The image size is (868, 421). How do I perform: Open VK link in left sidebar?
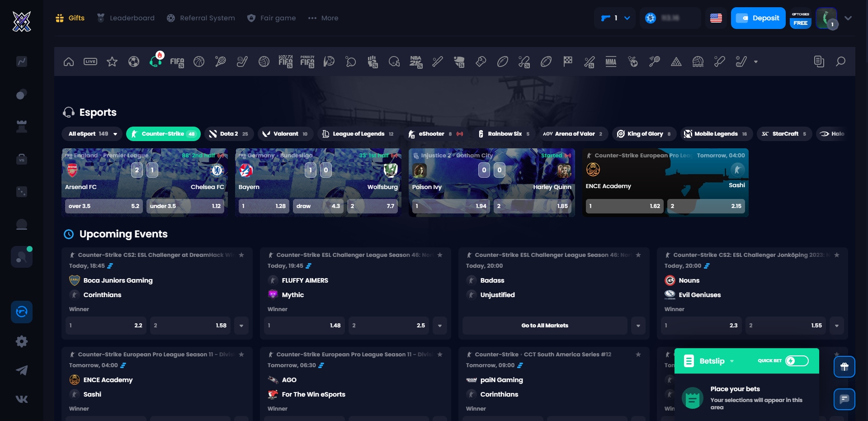click(x=22, y=399)
